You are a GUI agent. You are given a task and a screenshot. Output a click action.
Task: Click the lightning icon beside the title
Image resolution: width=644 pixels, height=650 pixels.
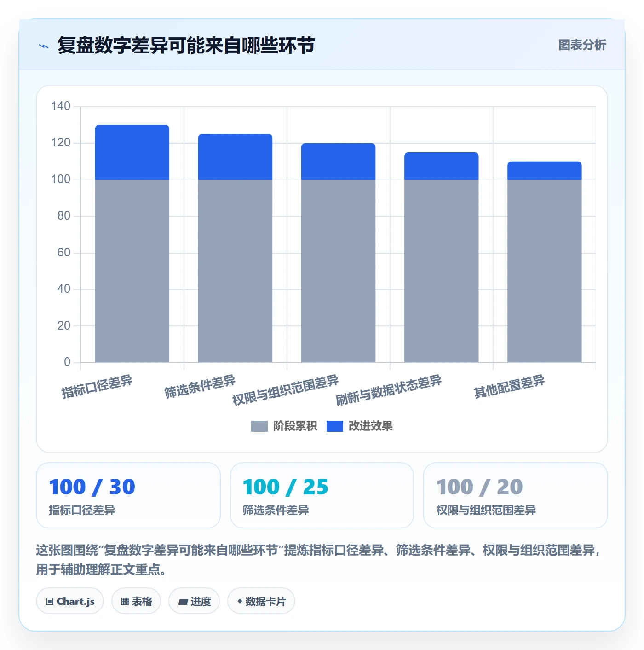[44, 46]
